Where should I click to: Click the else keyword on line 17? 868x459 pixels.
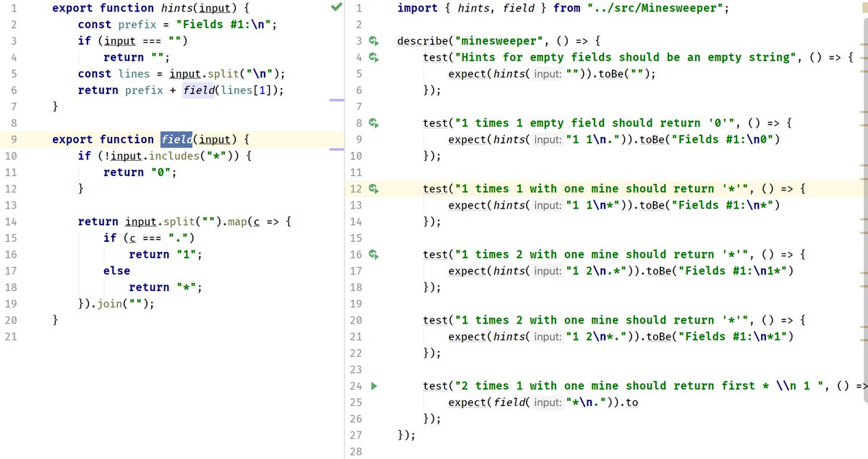[x=116, y=271]
